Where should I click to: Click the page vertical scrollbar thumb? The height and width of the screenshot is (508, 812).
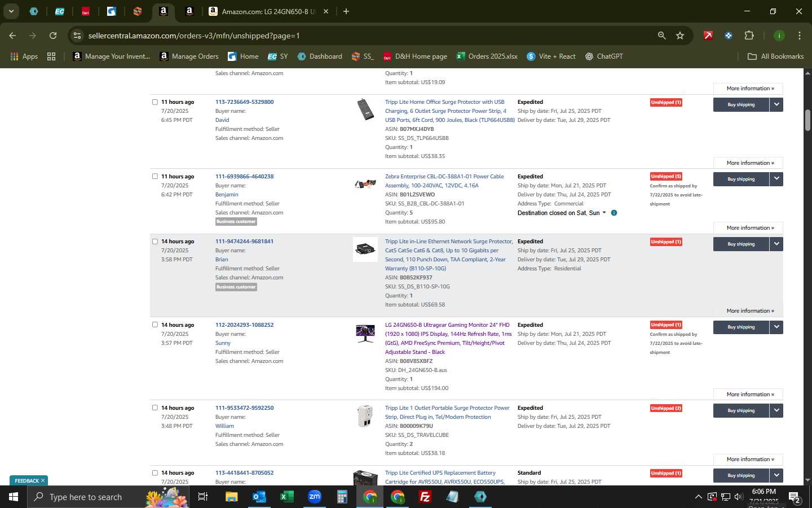807,120
